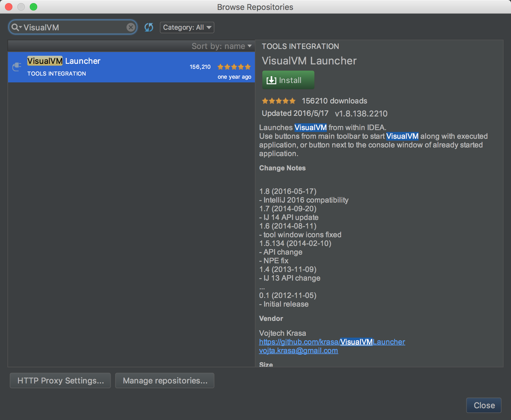Click the yellow minimize window button
511x420 pixels.
[x=21, y=7]
